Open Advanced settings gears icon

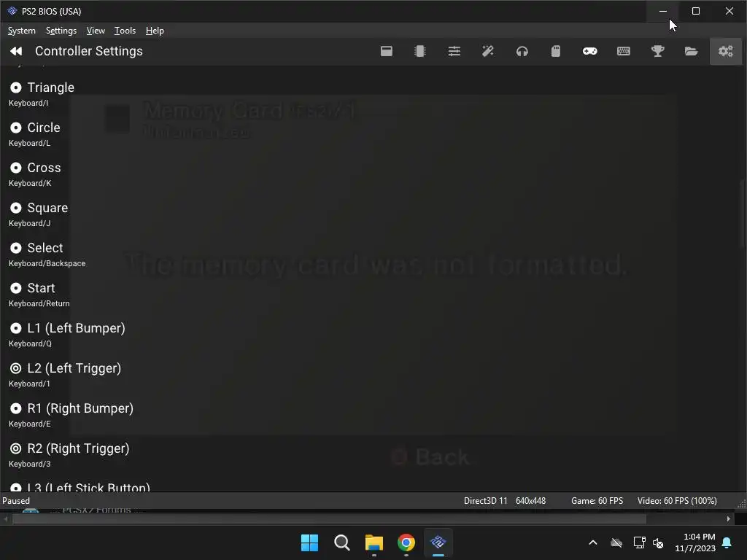(x=726, y=51)
